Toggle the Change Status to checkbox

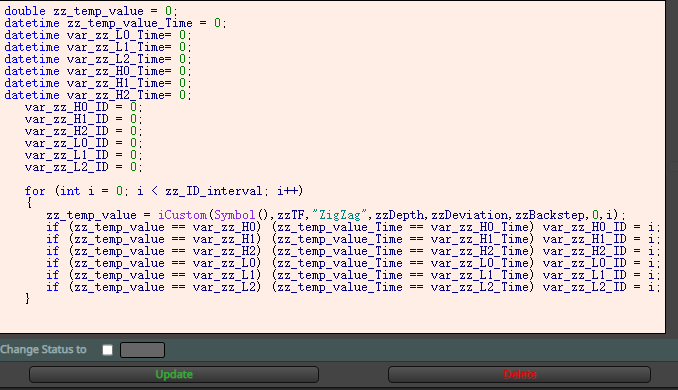(108, 350)
